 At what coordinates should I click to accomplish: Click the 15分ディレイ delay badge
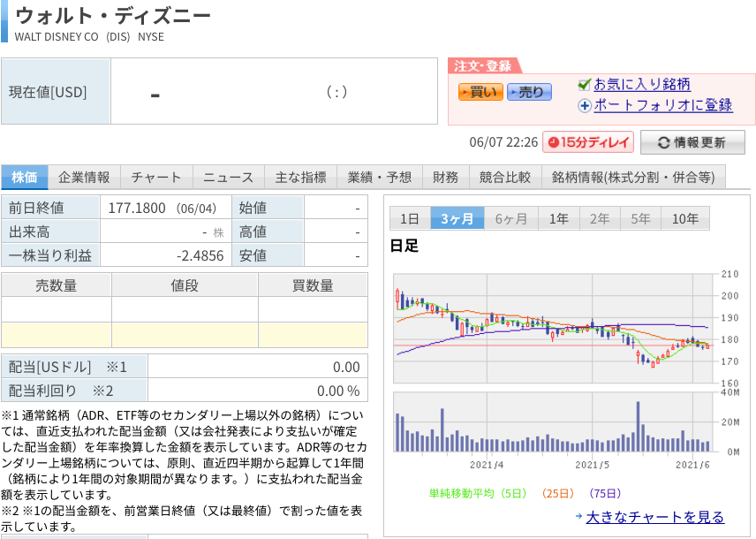point(588,142)
